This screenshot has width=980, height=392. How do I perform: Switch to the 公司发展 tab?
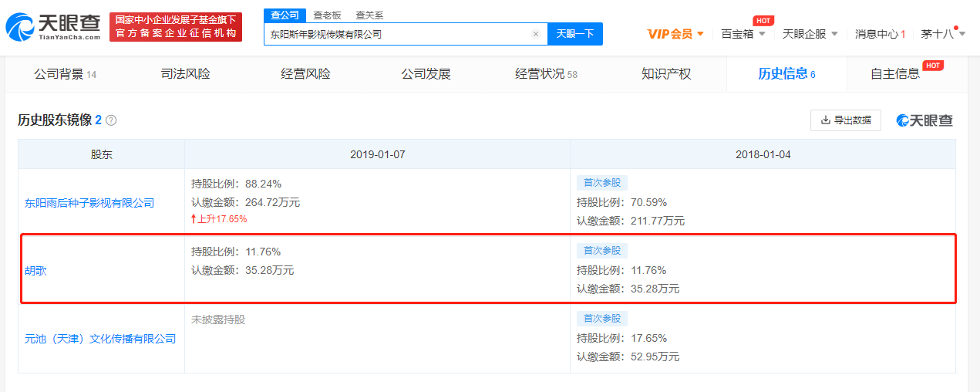pyautogui.click(x=426, y=74)
